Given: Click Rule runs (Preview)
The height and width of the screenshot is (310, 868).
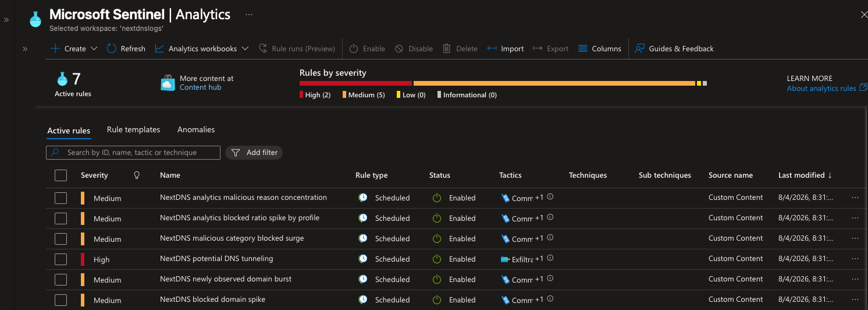Looking at the screenshot, I should point(297,49).
